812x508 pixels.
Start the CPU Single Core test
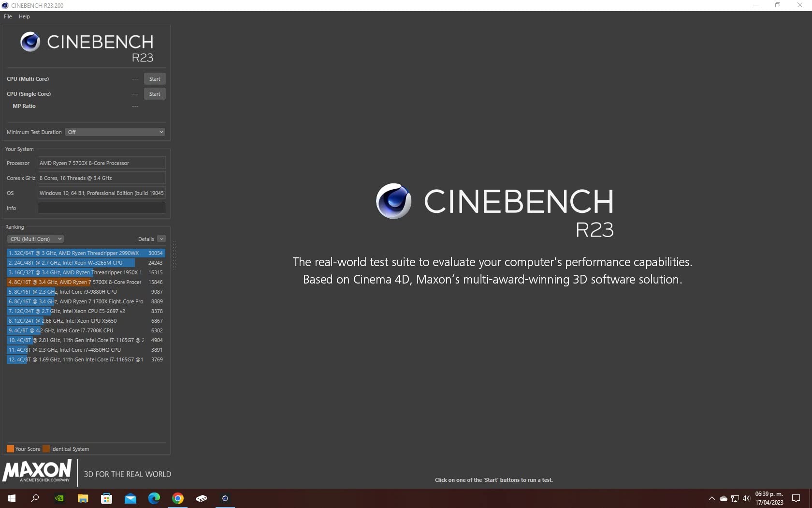(155, 94)
